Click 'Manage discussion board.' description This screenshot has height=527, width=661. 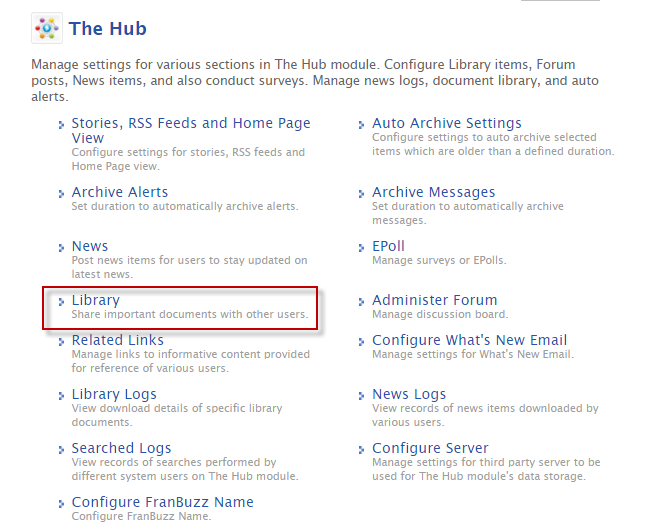pyautogui.click(x=440, y=315)
